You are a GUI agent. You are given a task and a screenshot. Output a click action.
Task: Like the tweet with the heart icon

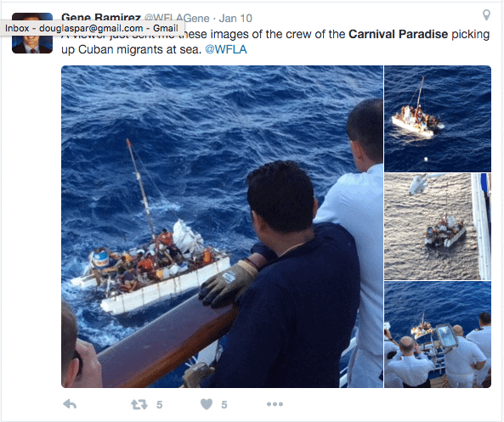(207, 404)
